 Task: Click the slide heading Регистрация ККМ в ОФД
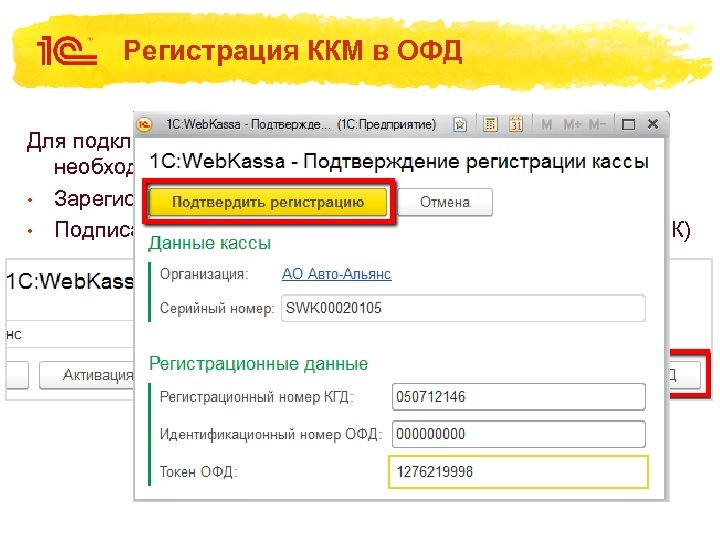[293, 51]
